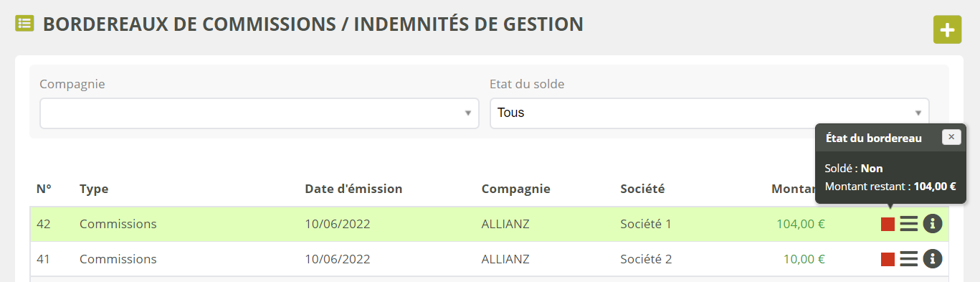Viewport: 980px width, 282px height.
Task: Open the hamburger menu for bordereau 42
Action: (x=909, y=224)
